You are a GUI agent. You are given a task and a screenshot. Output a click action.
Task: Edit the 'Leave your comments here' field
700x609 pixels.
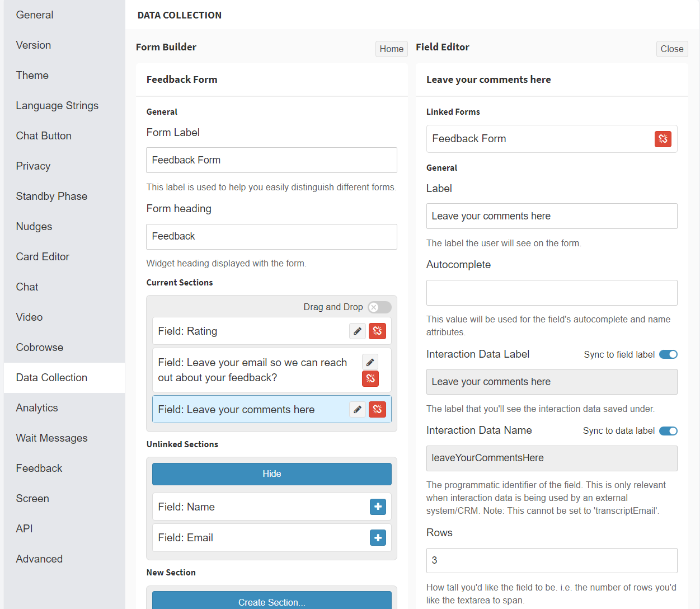point(357,409)
